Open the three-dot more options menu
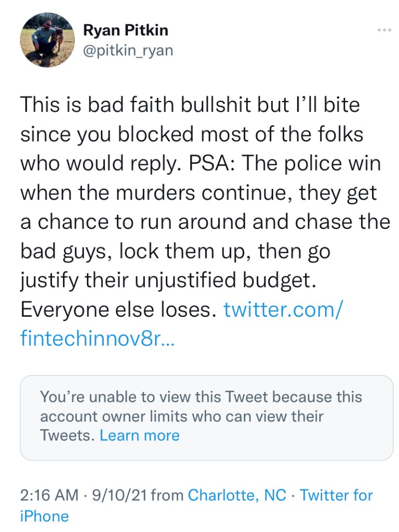The width and height of the screenshot is (399, 532). click(x=384, y=30)
